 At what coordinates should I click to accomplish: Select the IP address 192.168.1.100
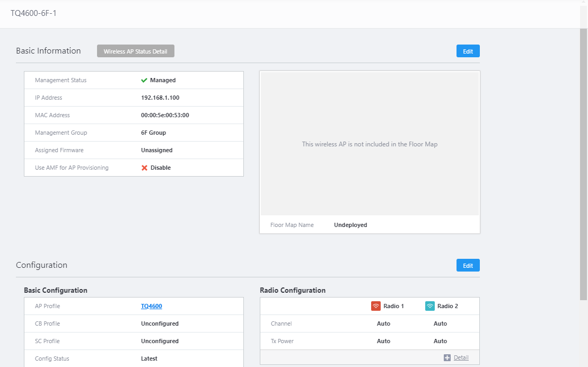point(160,98)
